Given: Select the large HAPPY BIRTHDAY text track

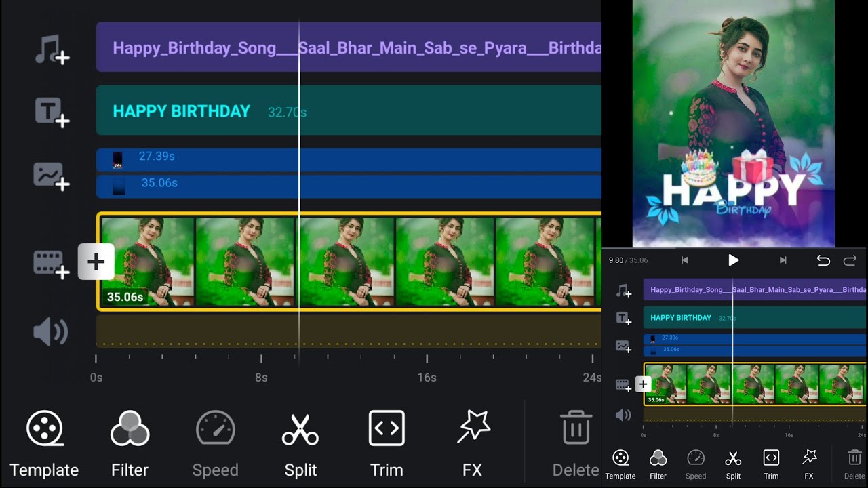Looking at the screenshot, I should pyautogui.click(x=349, y=110).
